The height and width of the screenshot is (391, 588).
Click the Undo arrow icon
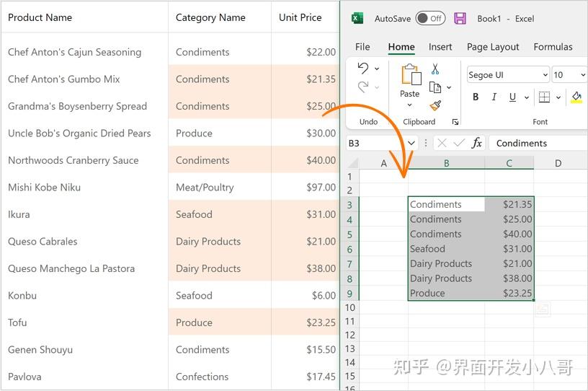click(362, 68)
